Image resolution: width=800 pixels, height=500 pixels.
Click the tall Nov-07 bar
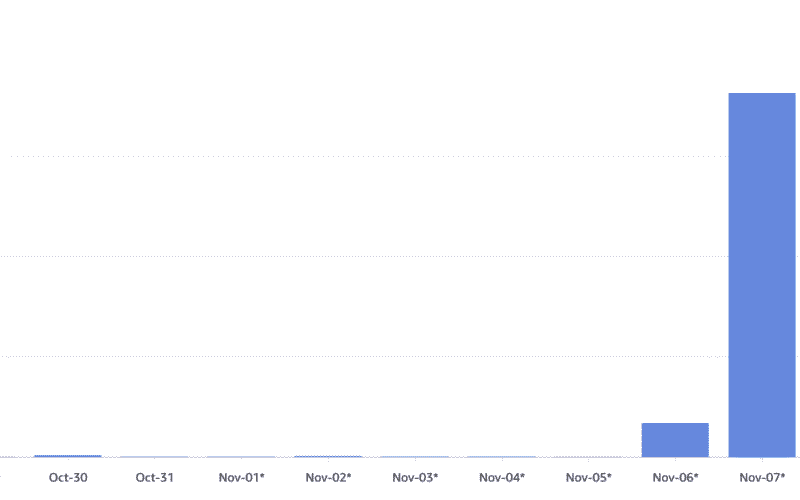(x=762, y=275)
